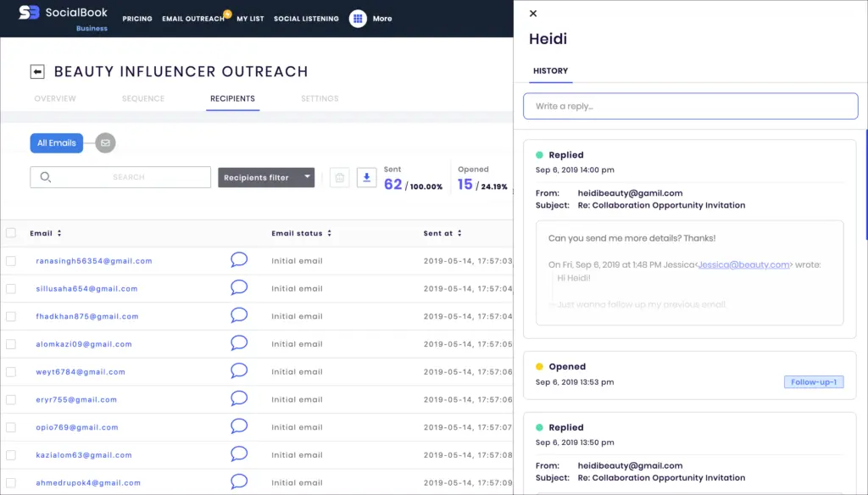Open the fhadkhan875@gmail.com email link
Screen dimensions: 868x495
click(x=86, y=316)
